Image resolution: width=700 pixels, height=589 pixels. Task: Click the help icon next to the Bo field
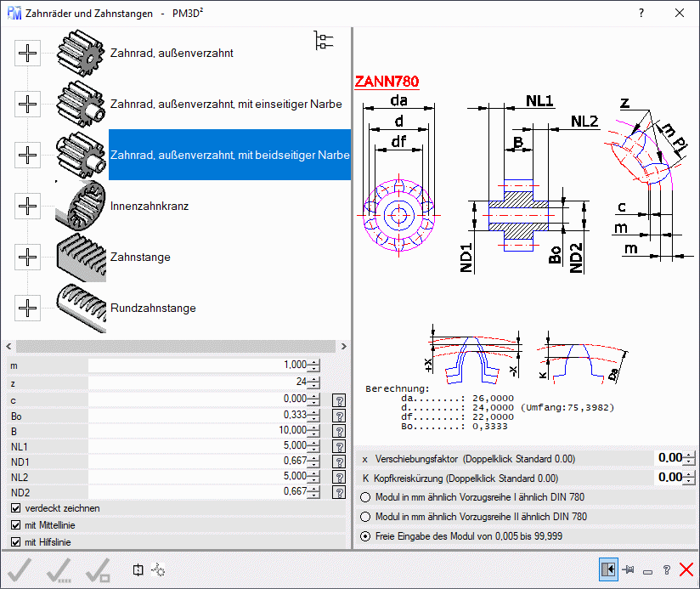[339, 416]
